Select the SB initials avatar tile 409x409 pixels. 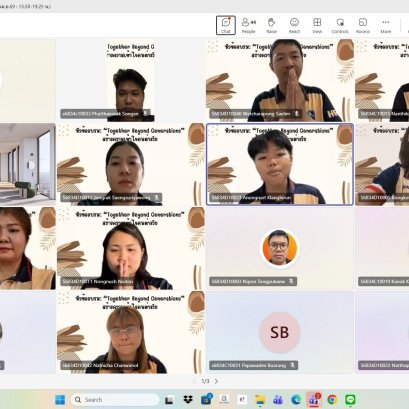point(280,332)
